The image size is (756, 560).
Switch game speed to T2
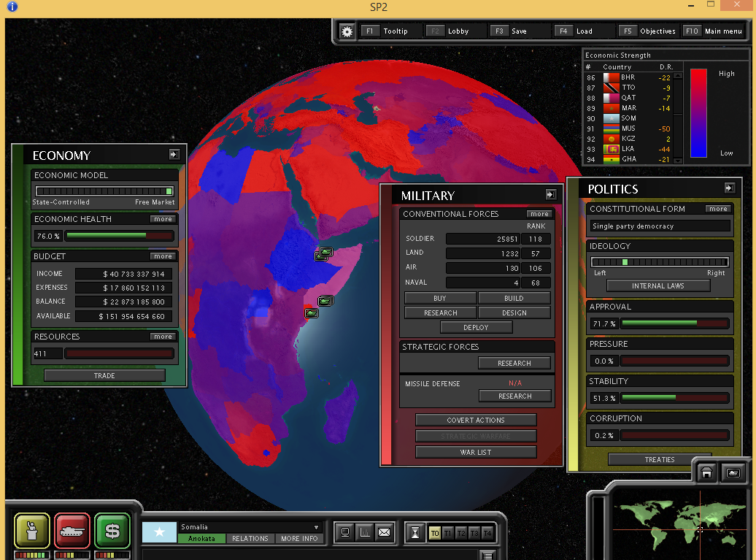pos(461,533)
